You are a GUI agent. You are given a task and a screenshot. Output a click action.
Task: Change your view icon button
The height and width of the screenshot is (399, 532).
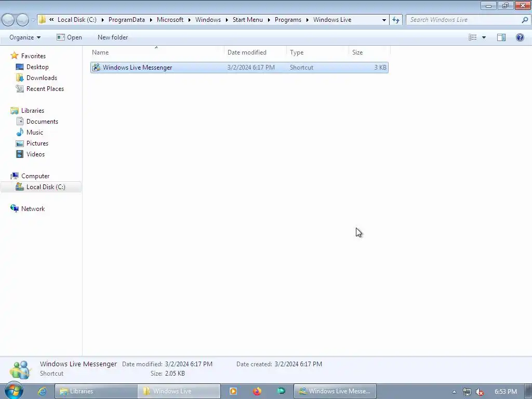[x=473, y=37]
